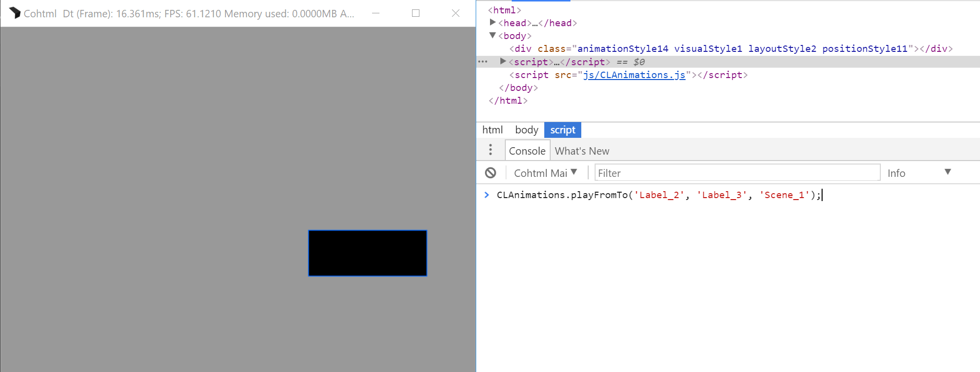Click the 'Label_2' string in the console command
Viewport: 980px width, 372px height.
[x=659, y=195]
